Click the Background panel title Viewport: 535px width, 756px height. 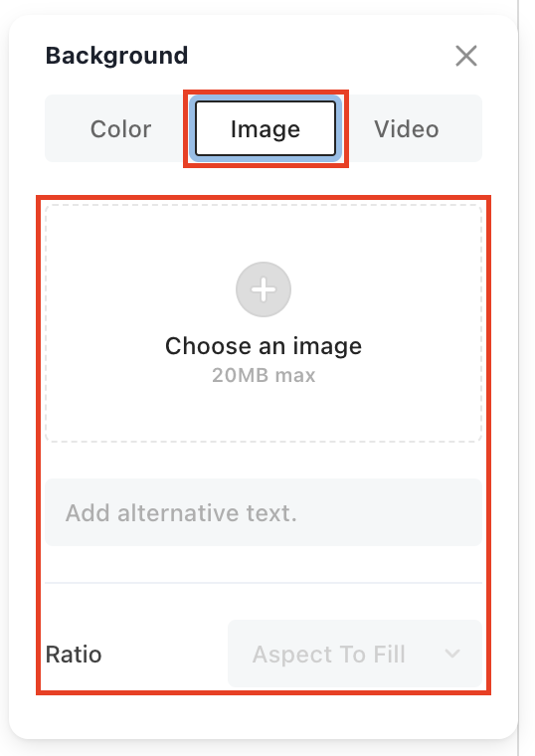116,56
